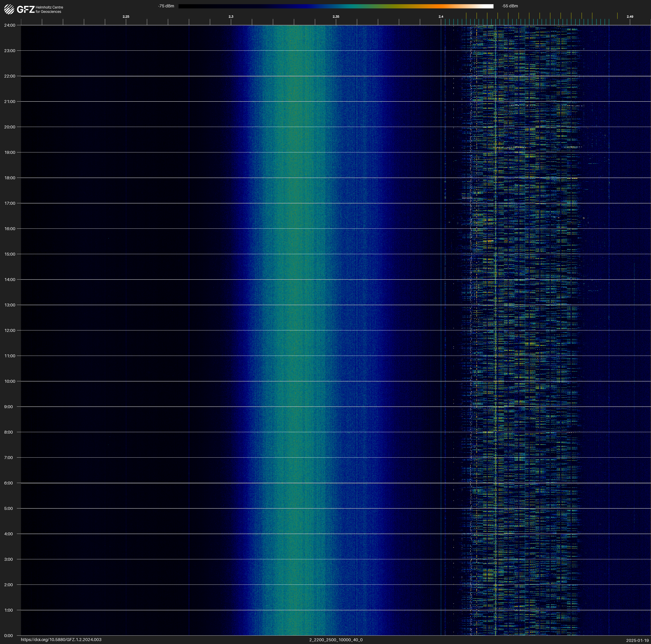Open the doi.org GFZ dataset link

coord(61,640)
